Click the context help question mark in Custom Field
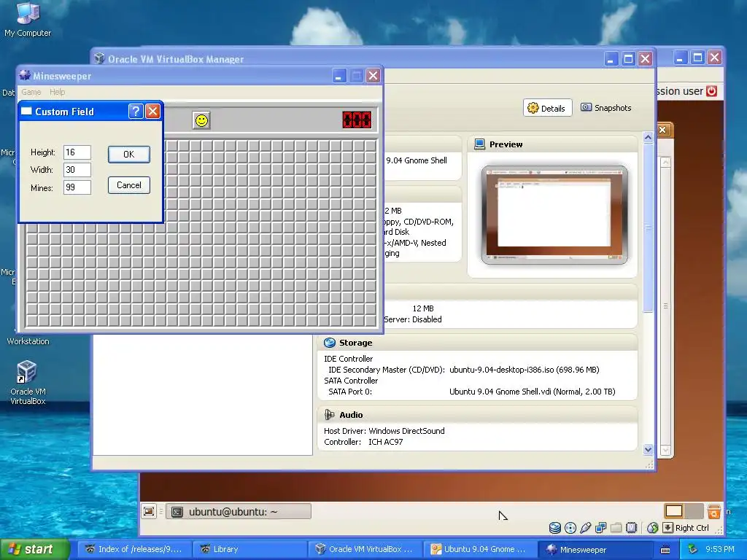This screenshot has width=747, height=560. tap(136, 112)
